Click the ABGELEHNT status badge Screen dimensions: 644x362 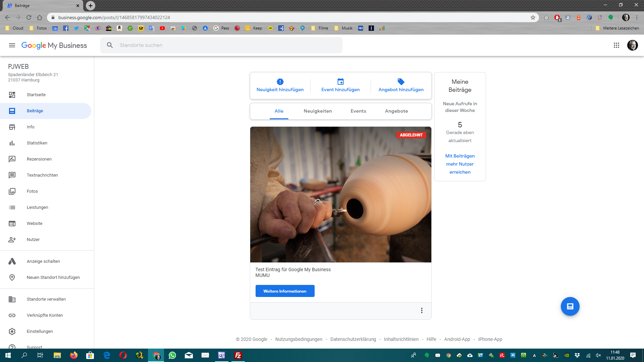[x=411, y=135]
